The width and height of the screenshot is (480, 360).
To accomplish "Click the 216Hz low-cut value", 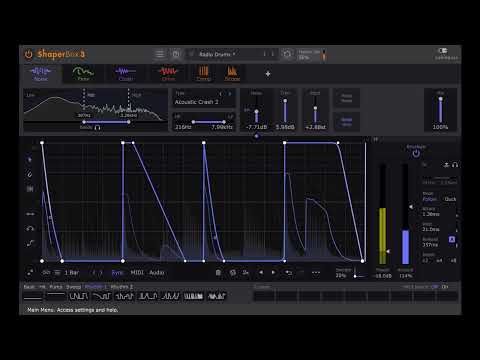I will pos(183,127).
